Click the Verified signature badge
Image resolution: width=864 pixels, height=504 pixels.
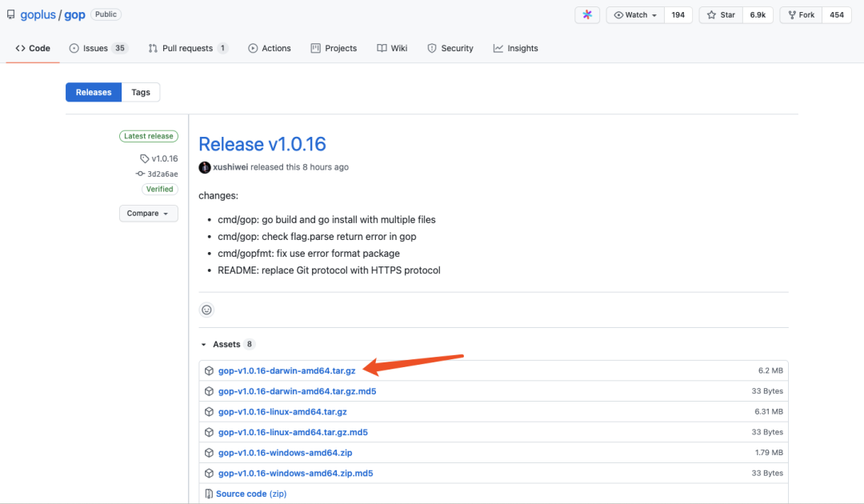pos(160,190)
